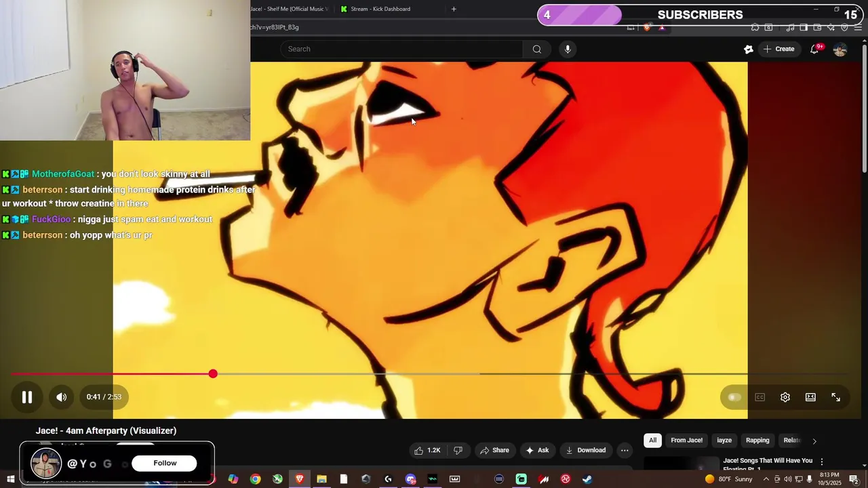Open Logitech G Hub taskbar icon
Viewport: 868px width, 488px height.
pos(388,479)
